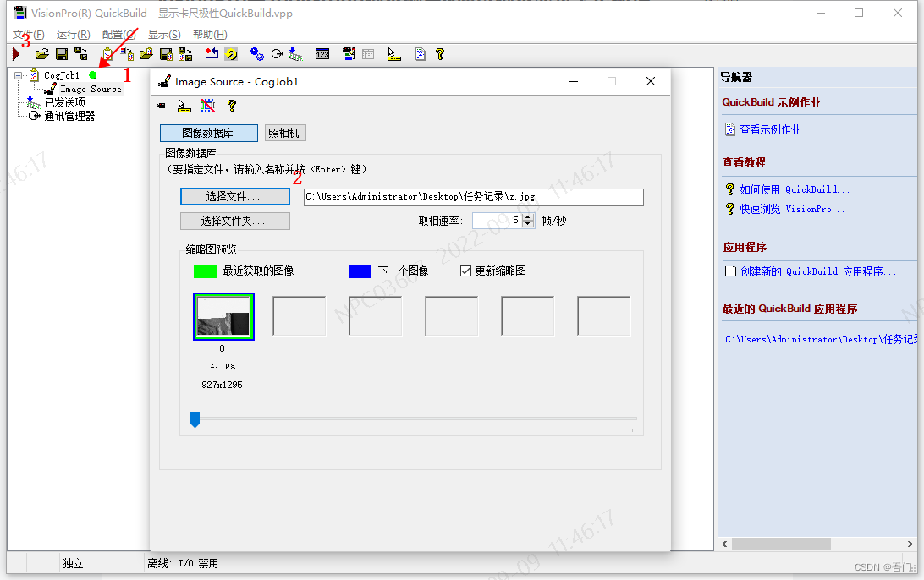The width and height of the screenshot is (924, 580).
Task: Click the disable graphics display icon
Action: 206,105
